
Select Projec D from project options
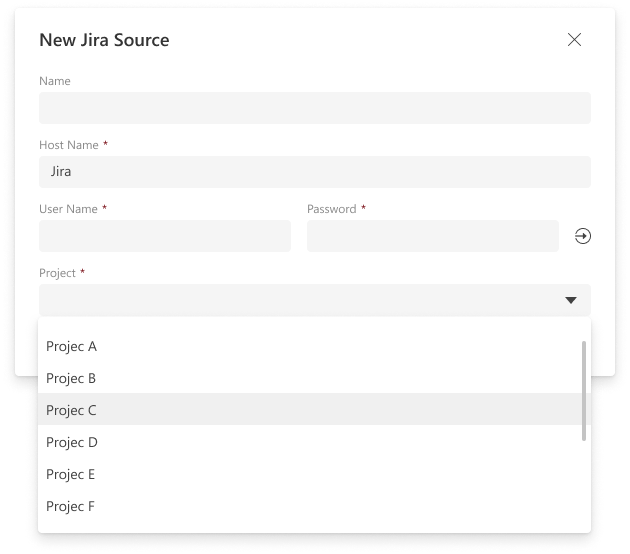coord(72,443)
